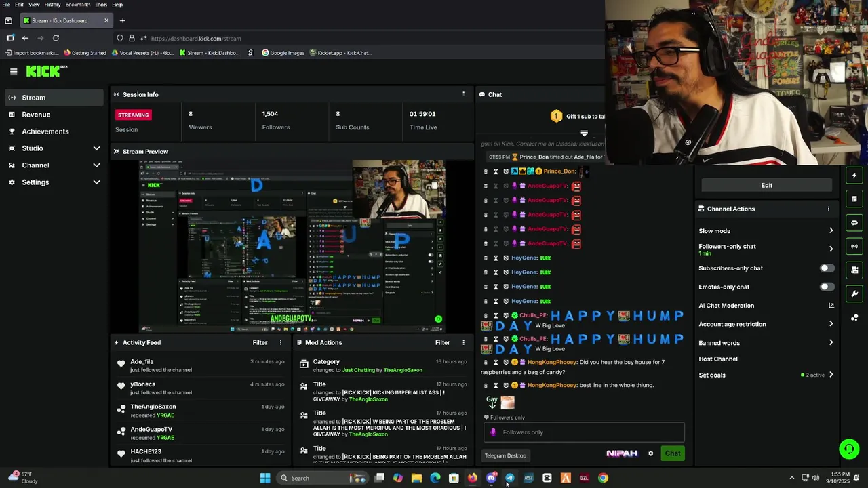This screenshot has width=868, height=488.
Task: Open a new browser tab with plus
Action: [x=122, y=20]
